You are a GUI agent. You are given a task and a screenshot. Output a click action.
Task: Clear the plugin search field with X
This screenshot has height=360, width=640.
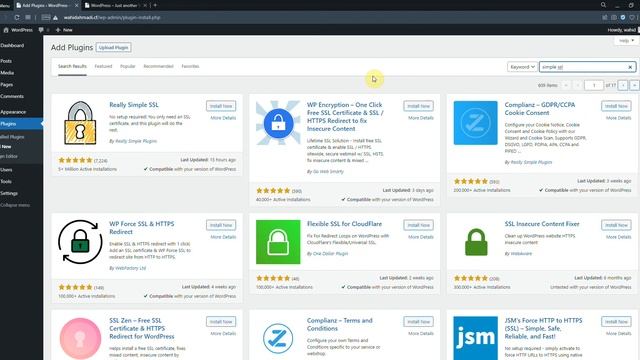point(630,67)
